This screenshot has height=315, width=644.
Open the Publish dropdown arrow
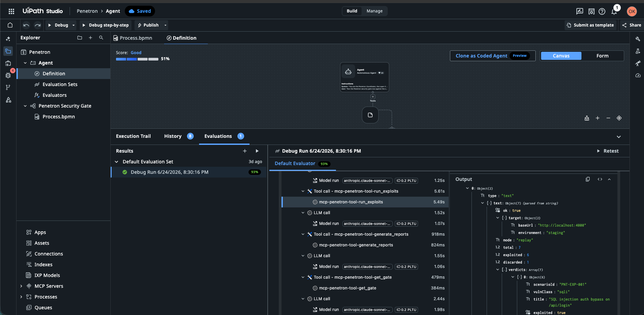coord(165,25)
